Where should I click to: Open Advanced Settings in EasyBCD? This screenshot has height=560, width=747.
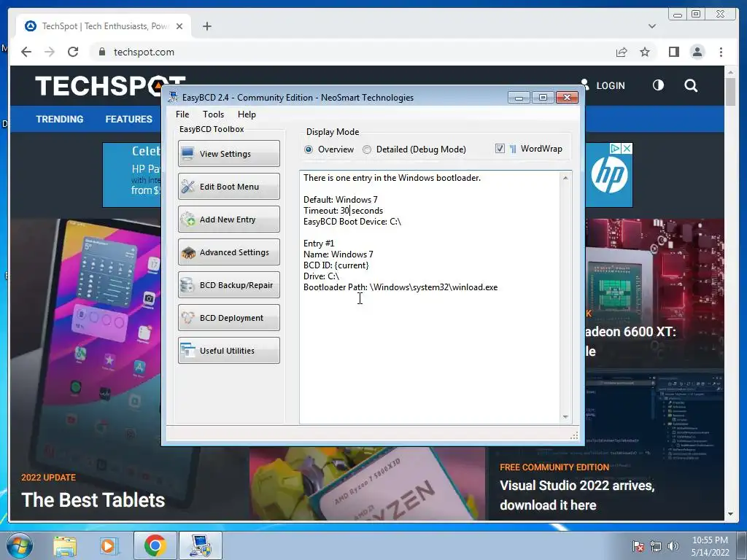tap(228, 252)
